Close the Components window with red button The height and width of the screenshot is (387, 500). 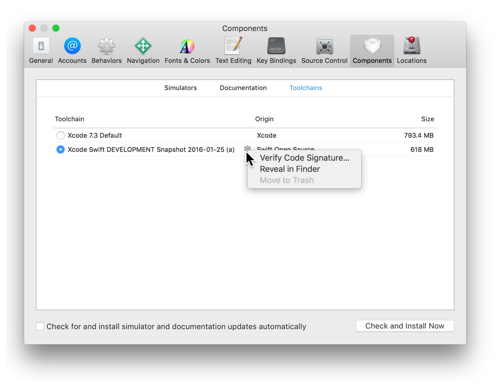coord(32,28)
